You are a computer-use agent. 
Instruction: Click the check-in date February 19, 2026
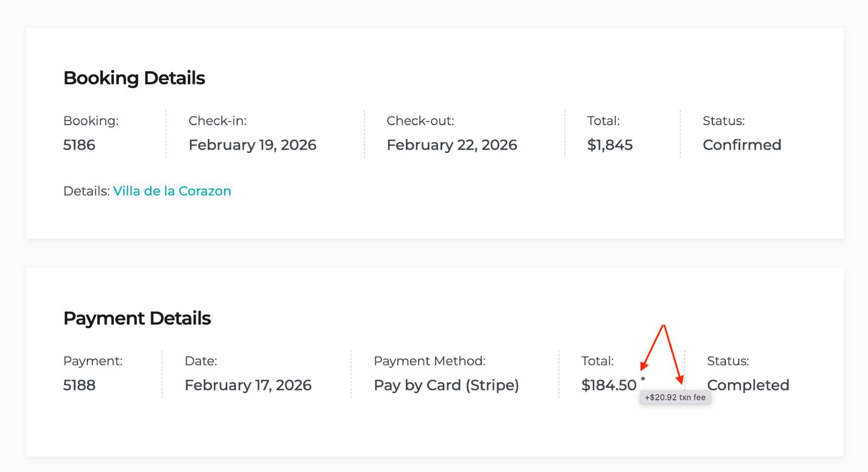[252, 145]
